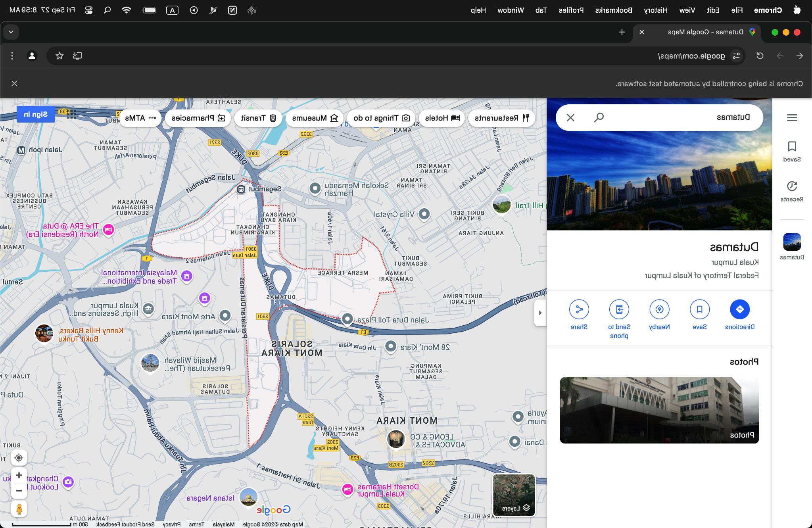Screen dimensions: 812x528
Task: Zoom out on the map
Action: point(19,491)
